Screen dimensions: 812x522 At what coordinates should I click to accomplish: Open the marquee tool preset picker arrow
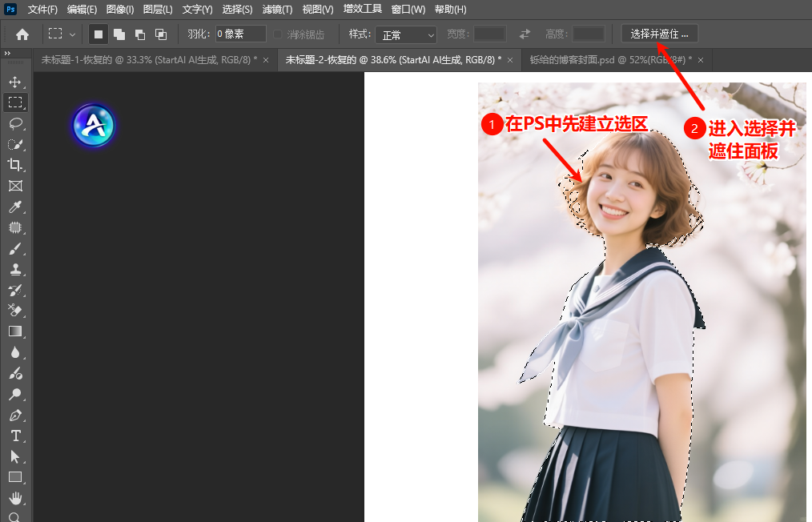pyautogui.click(x=72, y=34)
